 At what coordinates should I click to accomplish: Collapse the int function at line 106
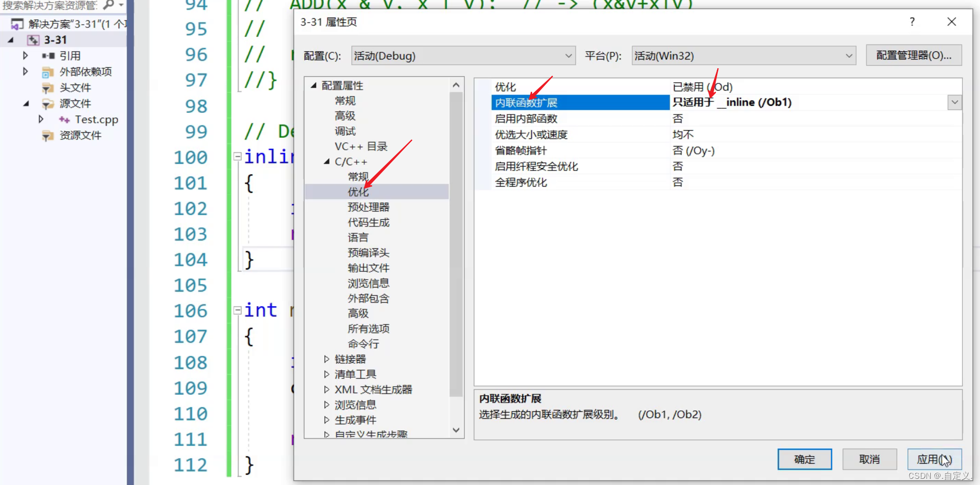237,310
